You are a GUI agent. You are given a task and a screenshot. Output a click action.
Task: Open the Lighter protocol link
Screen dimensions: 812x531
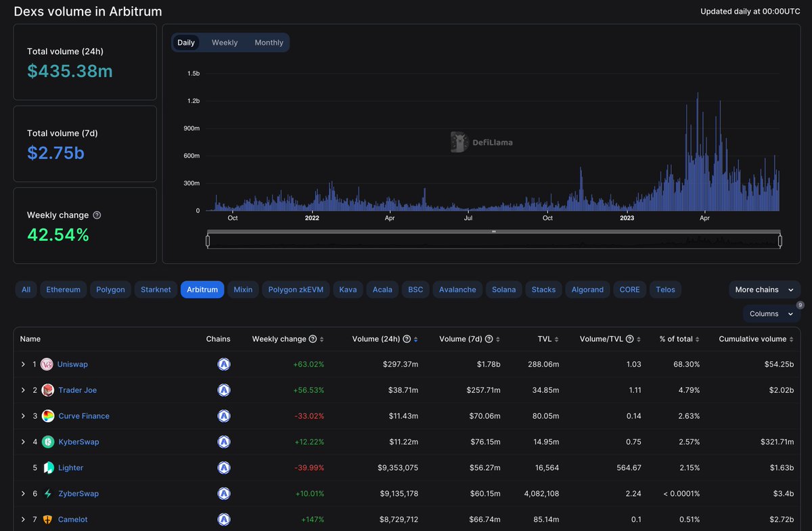tap(70, 467)
